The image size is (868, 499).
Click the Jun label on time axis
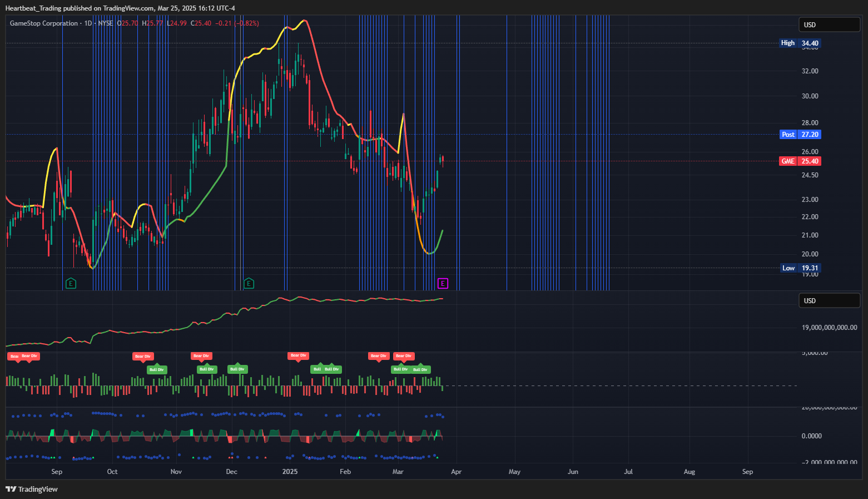tap(573, 472)
